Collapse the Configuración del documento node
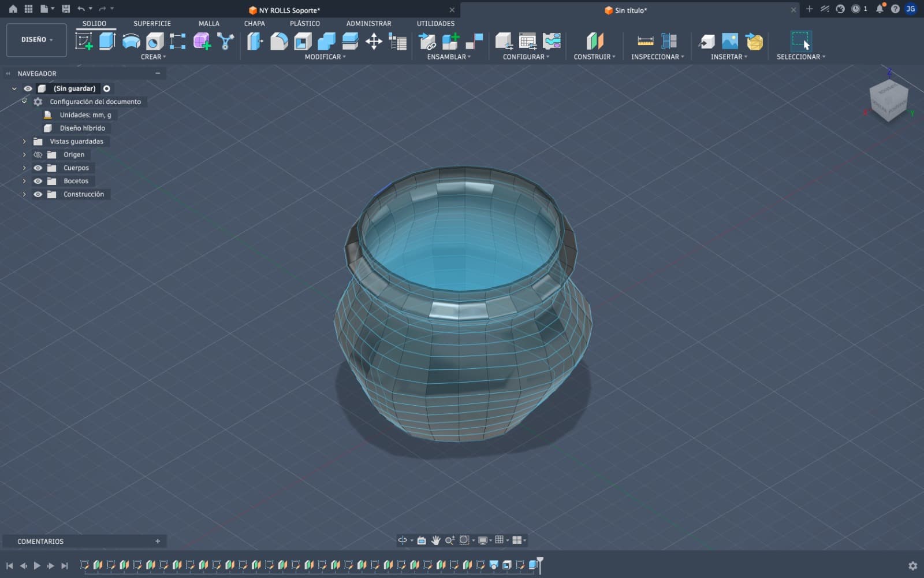 [x=24, y=101]
